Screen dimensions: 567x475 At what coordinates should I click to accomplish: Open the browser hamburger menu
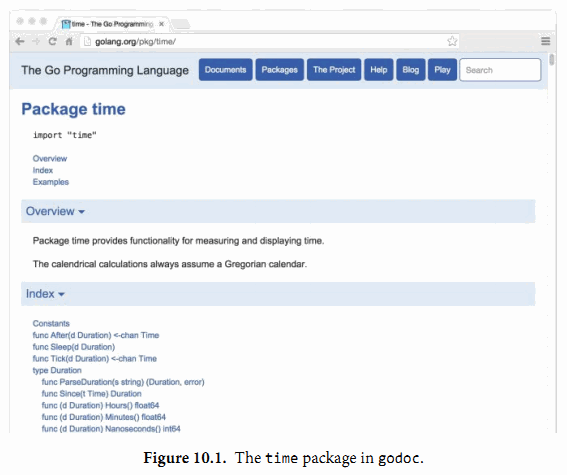pos(545,41)
